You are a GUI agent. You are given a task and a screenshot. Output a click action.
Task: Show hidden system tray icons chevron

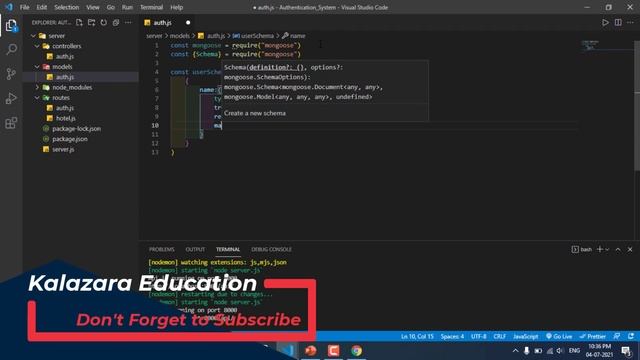click(x=515, y=351)
